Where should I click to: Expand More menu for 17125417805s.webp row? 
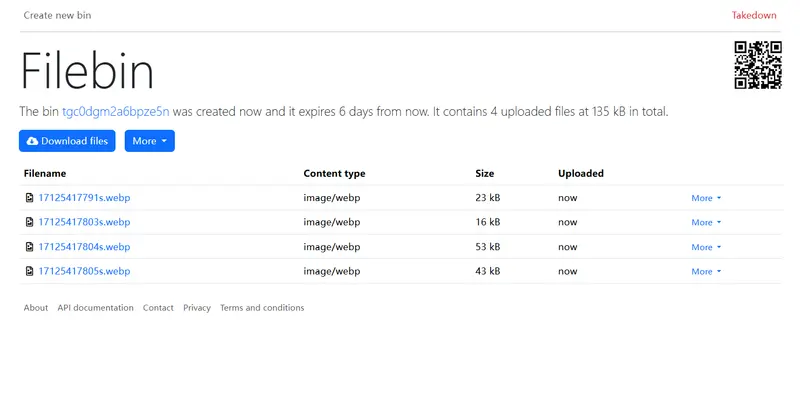(706, 271)
